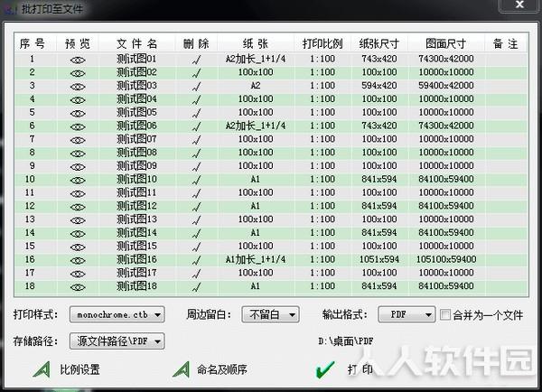Select file name 测试图11
Image resolution: width=542 pixels, height=392 pixels.
pyautogui.click(x=136, y=192)
